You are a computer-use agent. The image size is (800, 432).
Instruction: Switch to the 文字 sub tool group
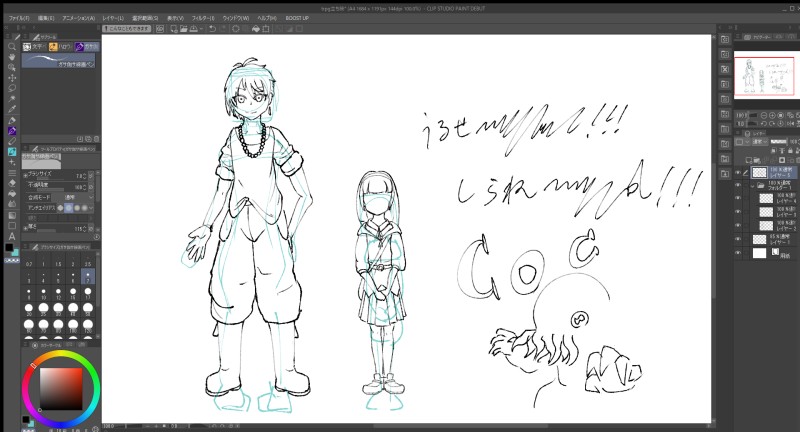tap(34, 46)
